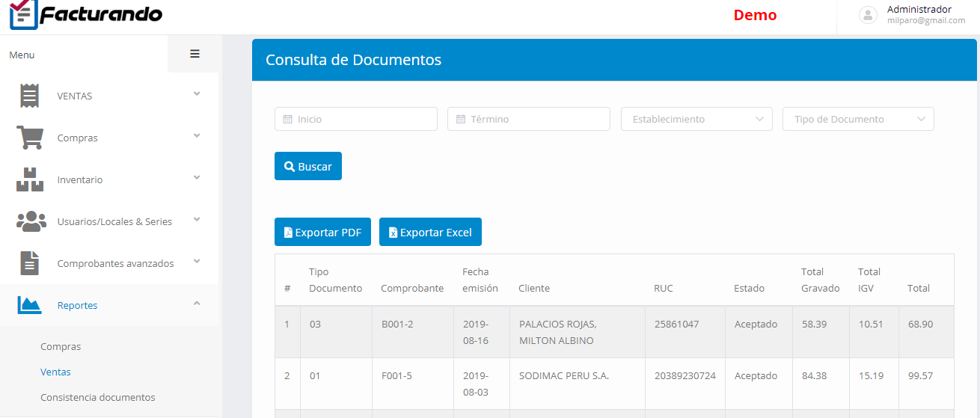
Task: Click Exportar PDF button
Action: [x=322, y=233]
